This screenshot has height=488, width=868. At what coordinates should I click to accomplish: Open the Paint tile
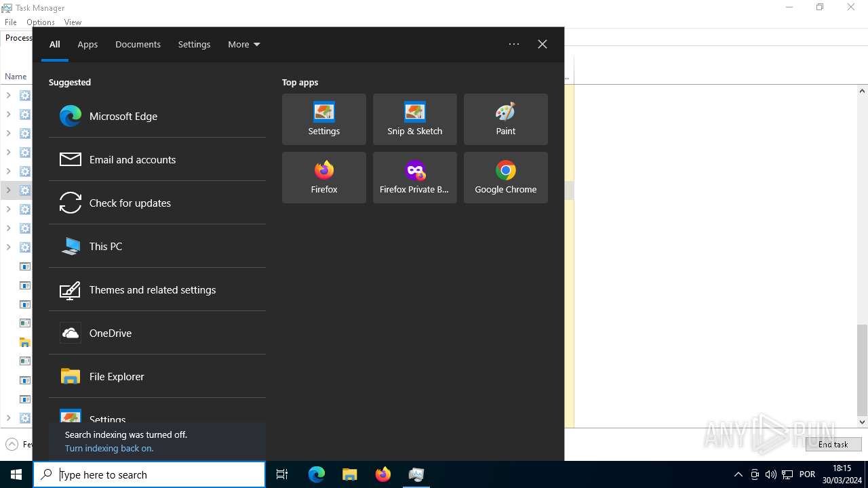[x=506, y=119]
